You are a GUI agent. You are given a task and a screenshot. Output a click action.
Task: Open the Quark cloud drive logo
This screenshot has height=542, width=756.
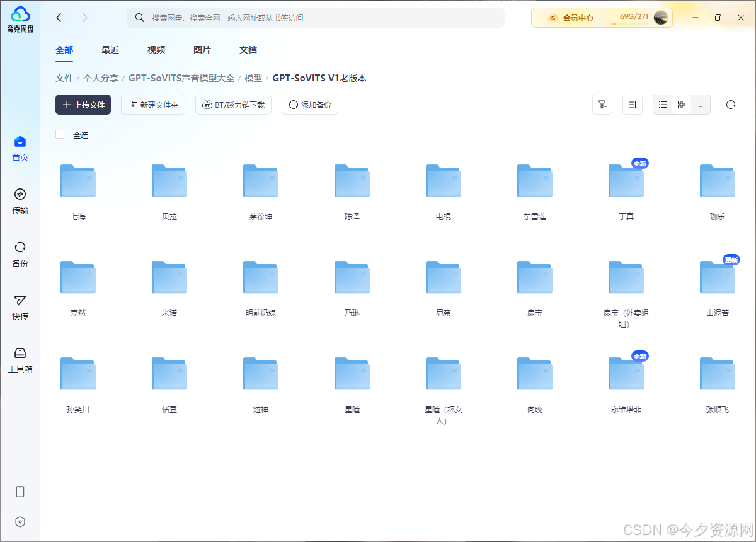click(20, 19)
